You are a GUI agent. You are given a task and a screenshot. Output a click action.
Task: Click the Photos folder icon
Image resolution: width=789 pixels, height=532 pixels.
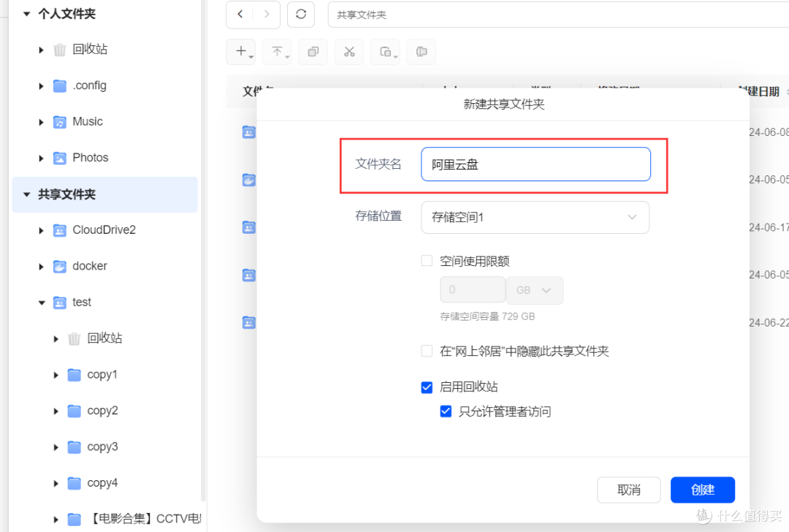click(x=59, y=158)
